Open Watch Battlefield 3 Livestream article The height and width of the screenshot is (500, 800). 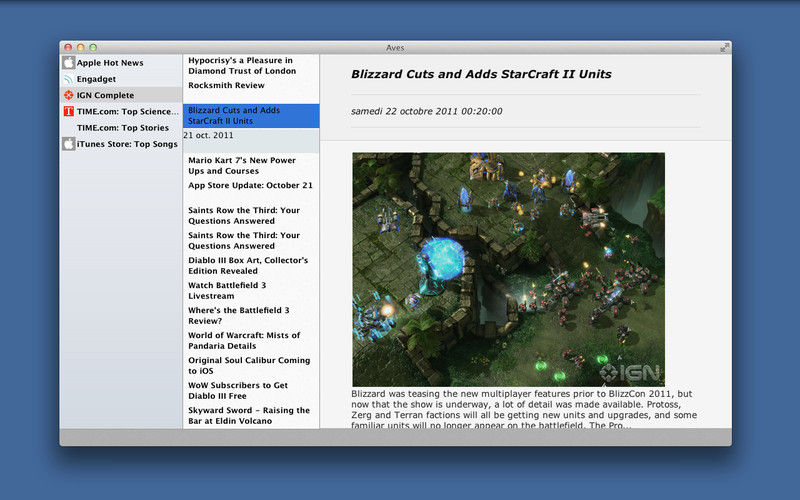click(251, 291)
